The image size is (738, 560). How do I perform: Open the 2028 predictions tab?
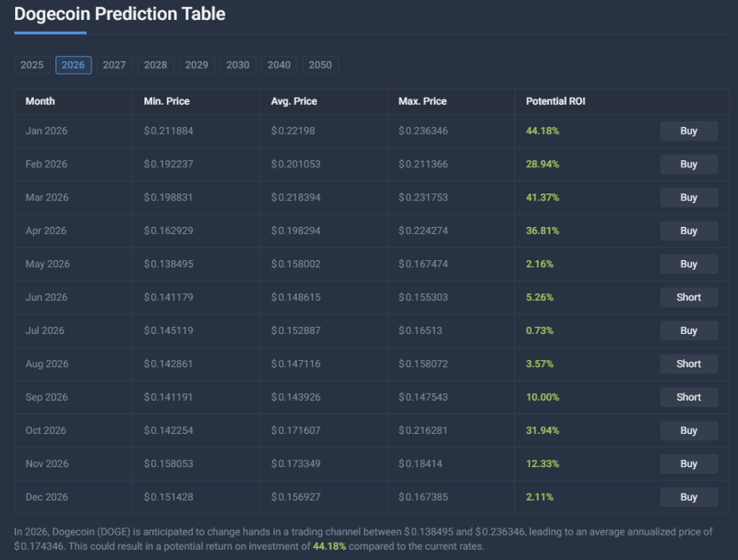pyautogui.click(x=156, y=65)
